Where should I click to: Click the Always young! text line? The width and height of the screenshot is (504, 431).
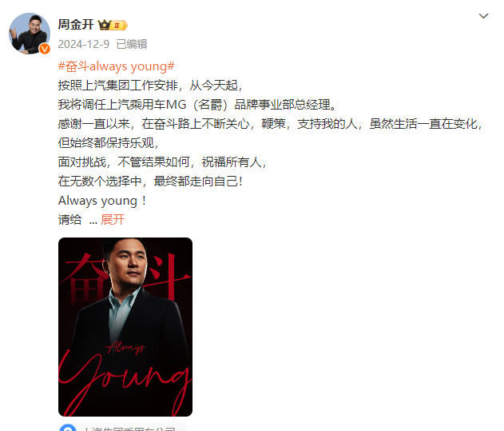pyautogui.click(x=102, y=201)
